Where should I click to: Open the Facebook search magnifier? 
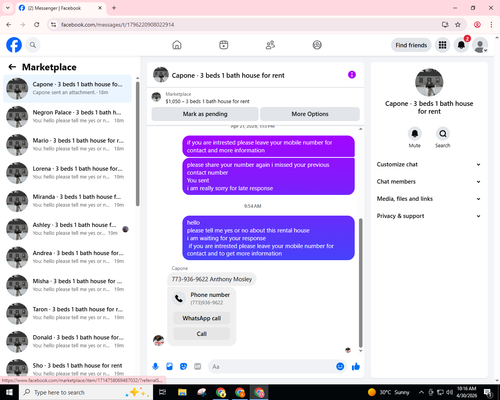tap(33, 45)
